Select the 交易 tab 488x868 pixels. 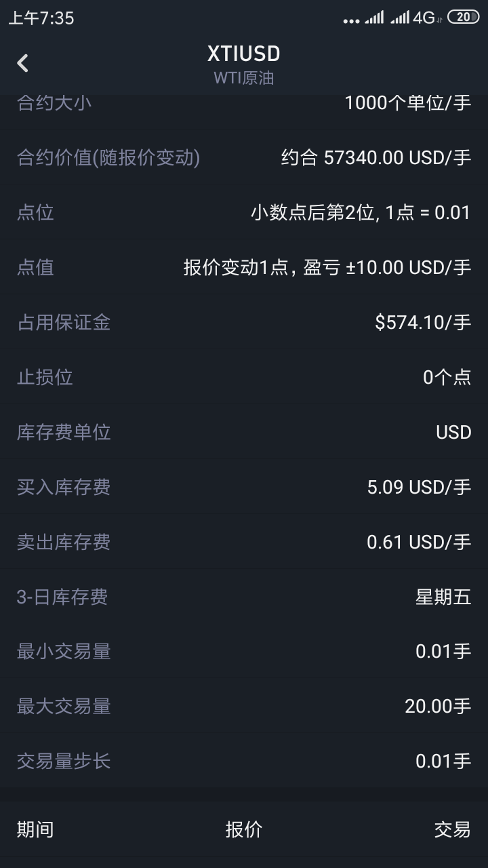click(452, 829)
